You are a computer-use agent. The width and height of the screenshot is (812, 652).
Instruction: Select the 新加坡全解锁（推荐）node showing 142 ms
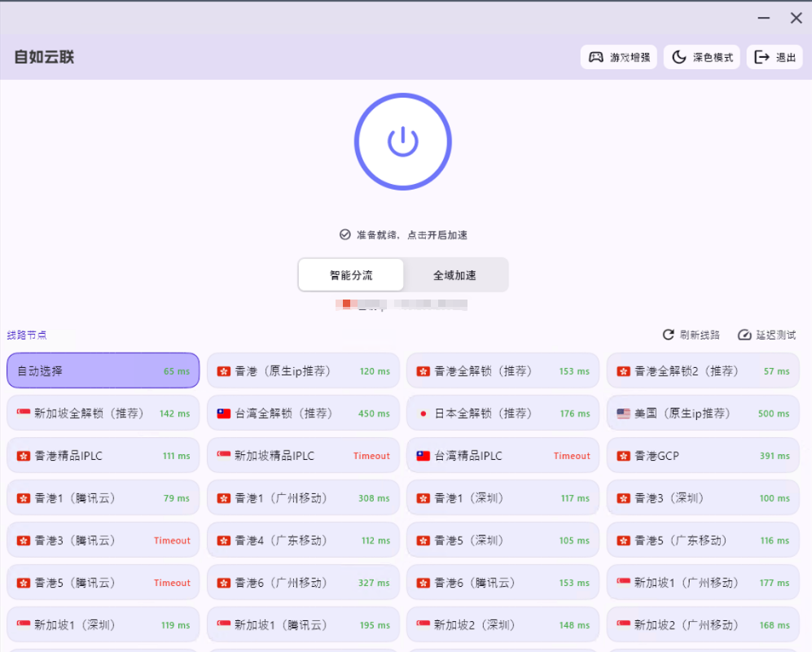[103, 413]
